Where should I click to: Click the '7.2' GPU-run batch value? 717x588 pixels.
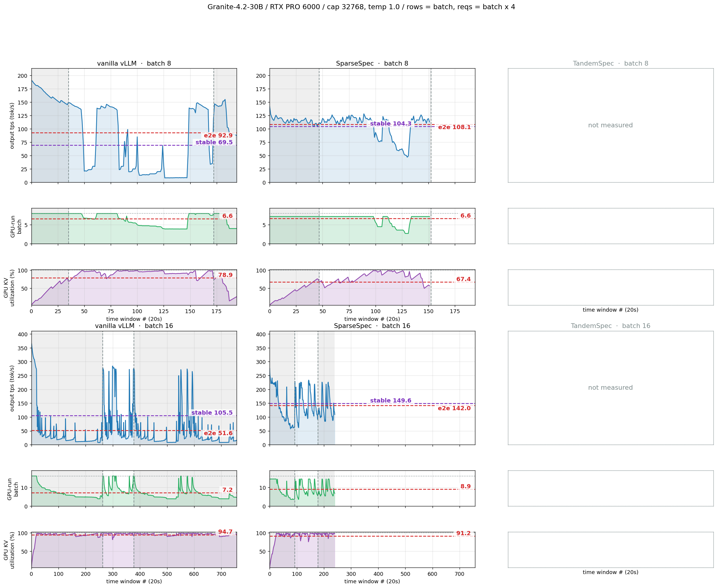[x=227, y=490]
